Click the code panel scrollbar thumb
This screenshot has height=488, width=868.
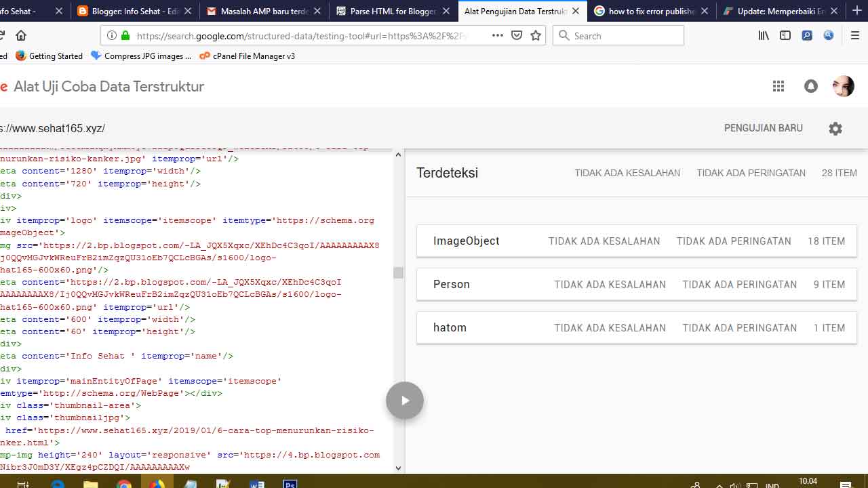(398, 272)
